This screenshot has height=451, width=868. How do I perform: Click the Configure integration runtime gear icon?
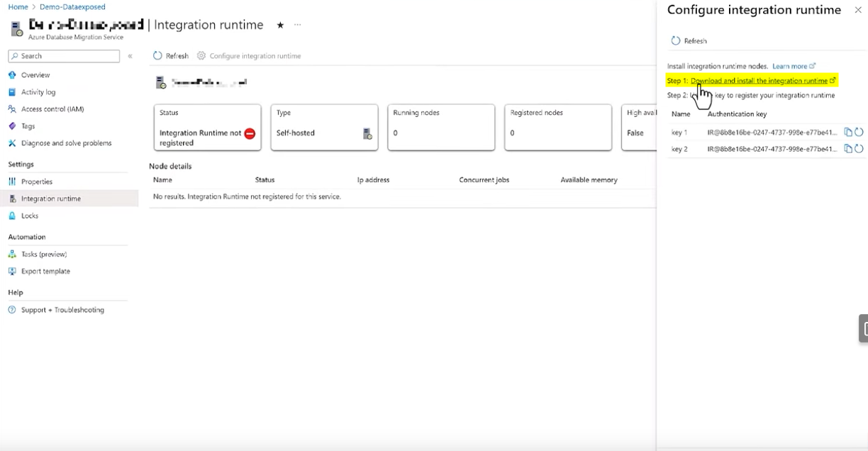(200, 55)
